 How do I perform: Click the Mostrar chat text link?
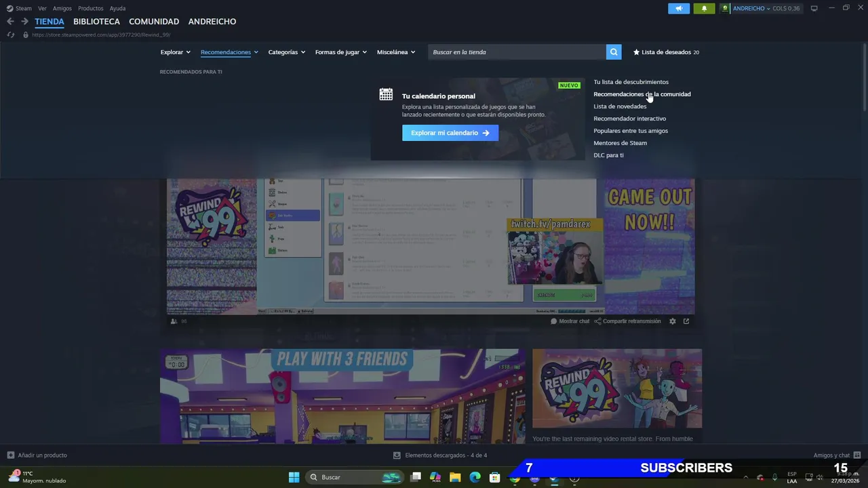click(574, 321)
